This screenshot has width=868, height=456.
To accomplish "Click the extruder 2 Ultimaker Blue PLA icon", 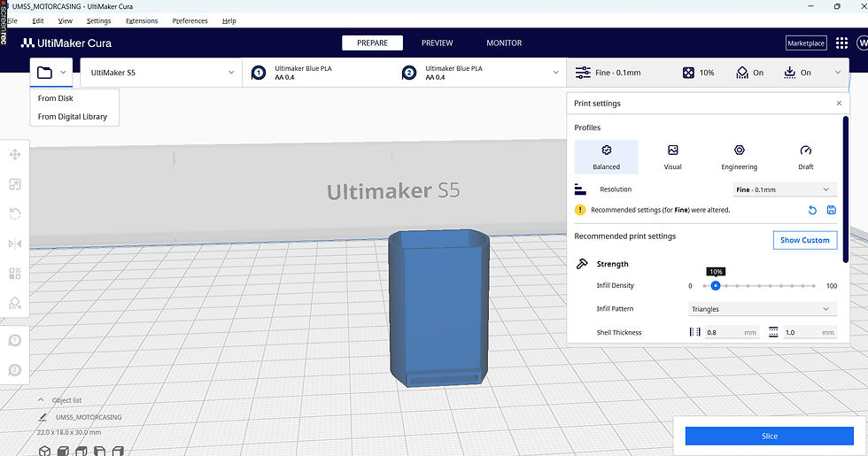I will click(409, 73).
